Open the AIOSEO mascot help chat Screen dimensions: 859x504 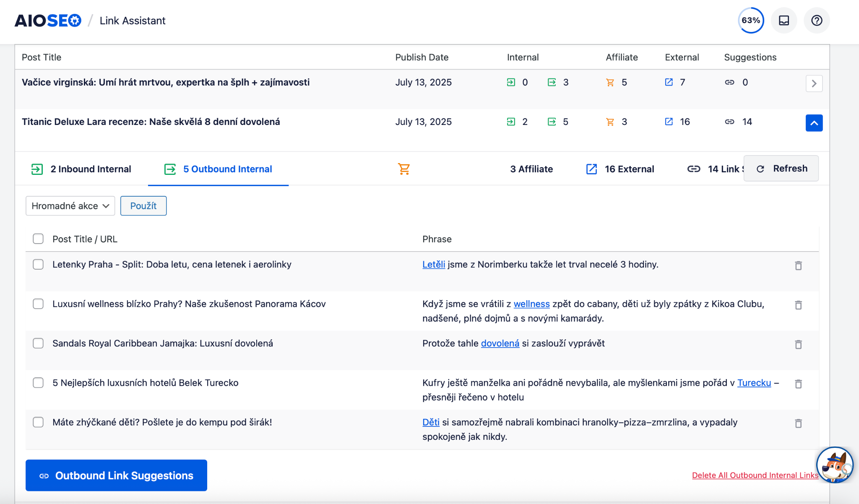(834, 465)
